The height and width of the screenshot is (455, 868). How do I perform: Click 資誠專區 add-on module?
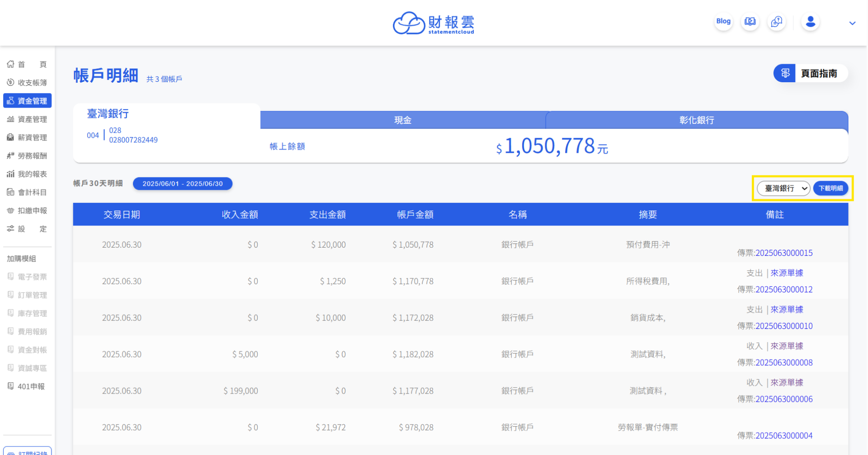tap(27, 368)
